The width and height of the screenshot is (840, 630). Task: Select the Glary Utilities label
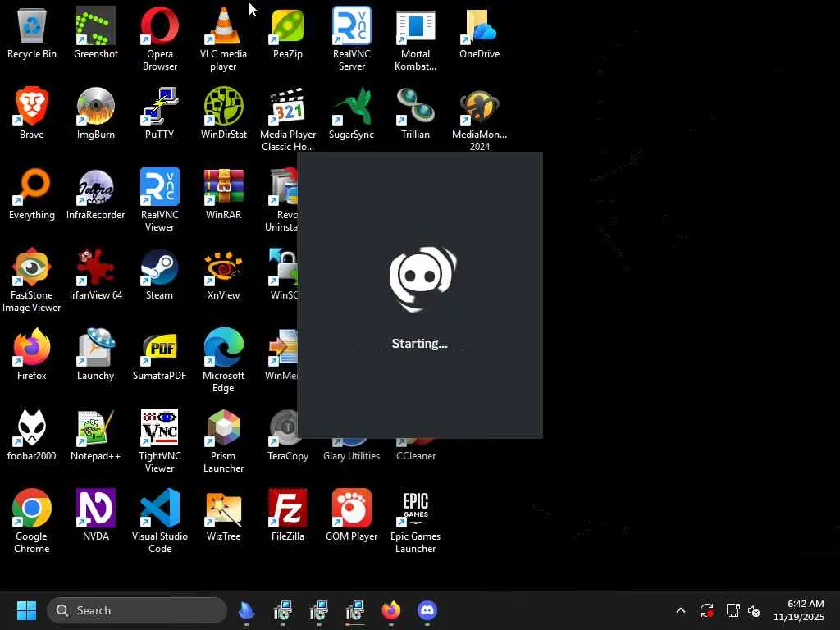point(351,456)
